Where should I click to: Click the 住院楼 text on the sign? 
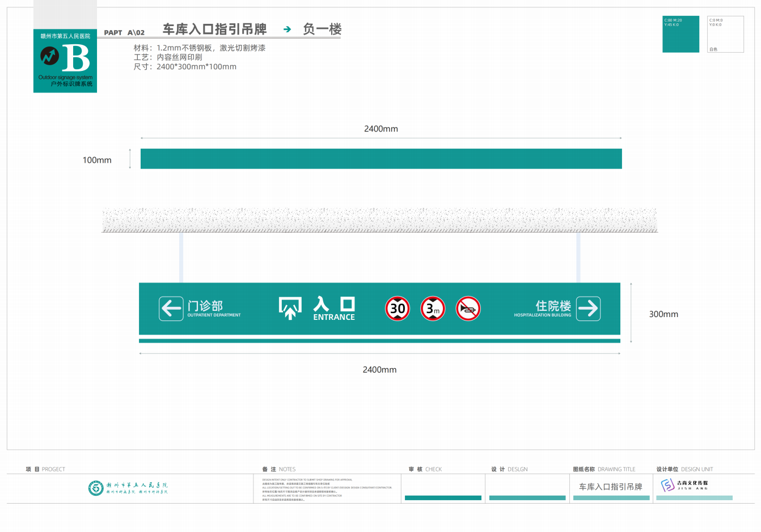553,306
